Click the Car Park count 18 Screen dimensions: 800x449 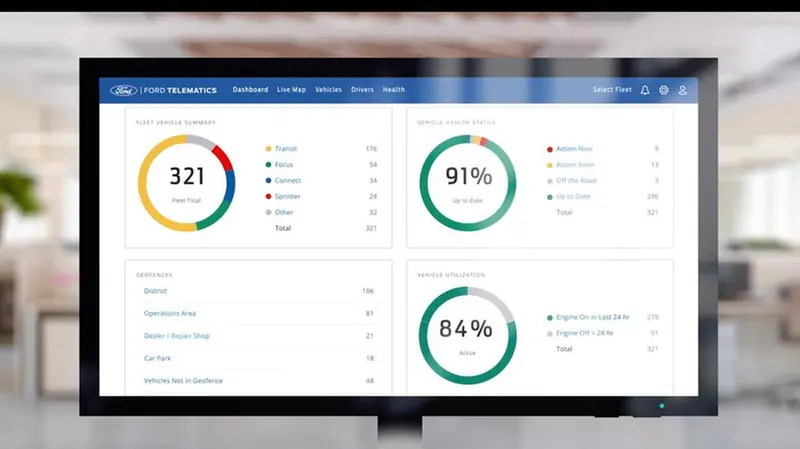tap(370, 358)
